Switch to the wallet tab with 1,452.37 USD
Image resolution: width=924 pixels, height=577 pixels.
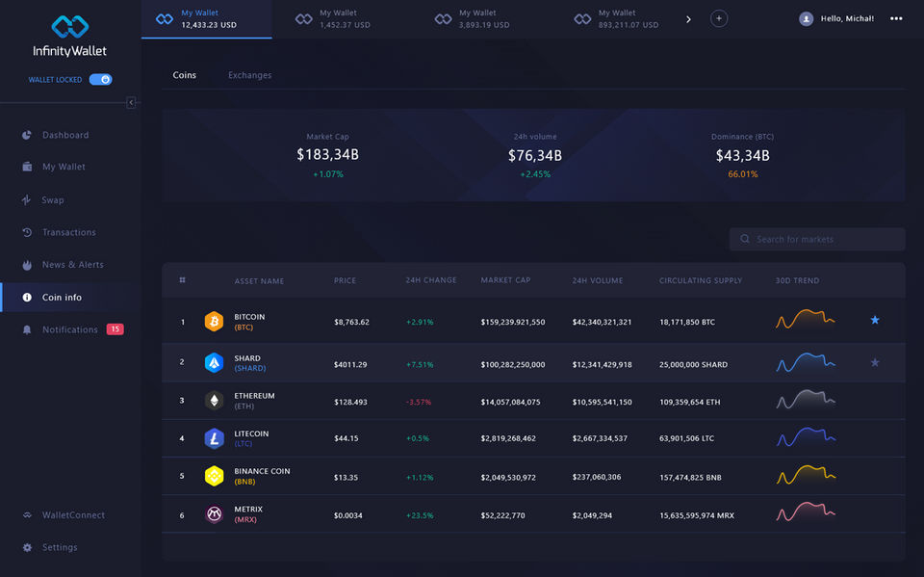tap(334, 19)
